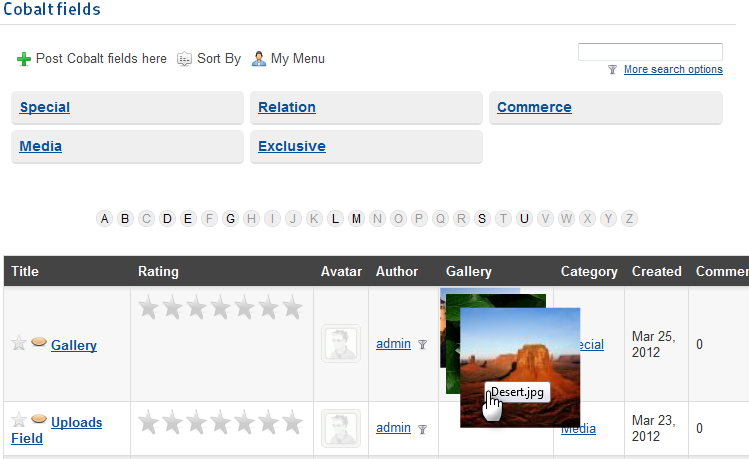Select the Commerce category

(x=534, y=107)
